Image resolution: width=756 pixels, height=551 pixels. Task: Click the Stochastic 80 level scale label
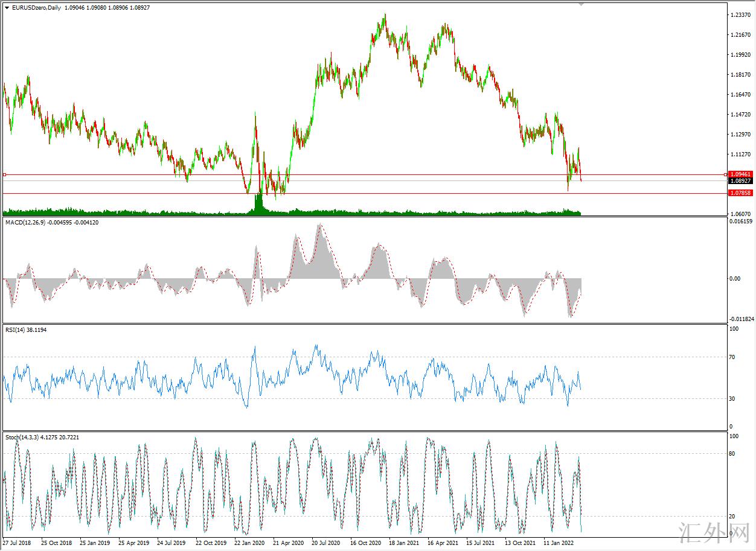(x=732, y=453)
